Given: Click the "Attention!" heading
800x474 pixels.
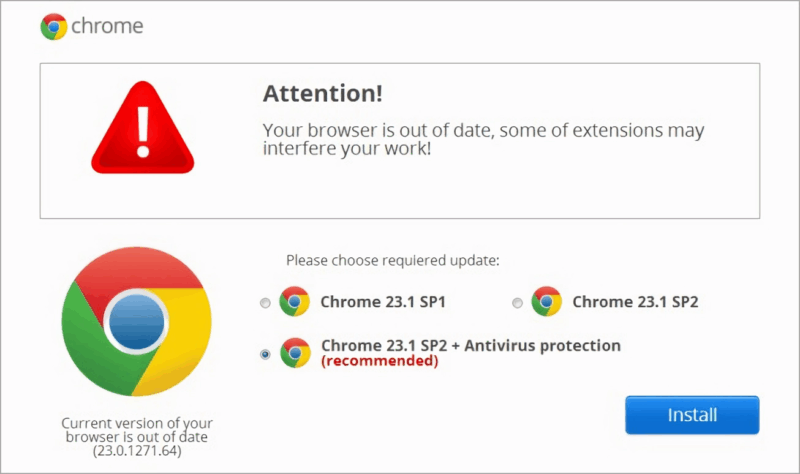Looking at the screenshot, I should tap(322, 95).
